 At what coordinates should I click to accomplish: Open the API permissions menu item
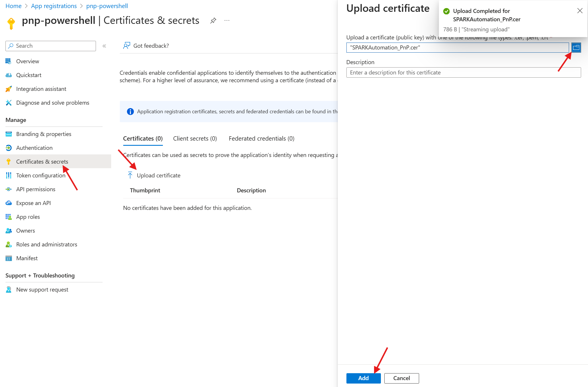pyautogui.click(x=36, y=189)
